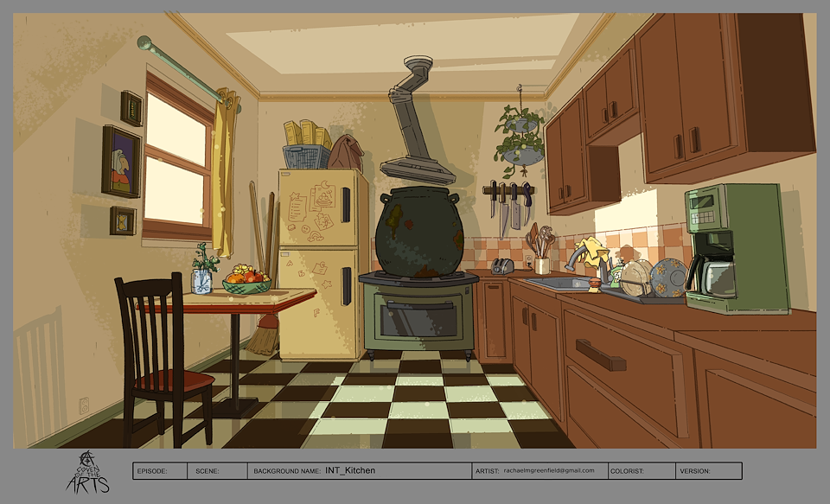The image size is (830, 504).
Task: Click the hanging potted plant
Action: click(520, 138)
